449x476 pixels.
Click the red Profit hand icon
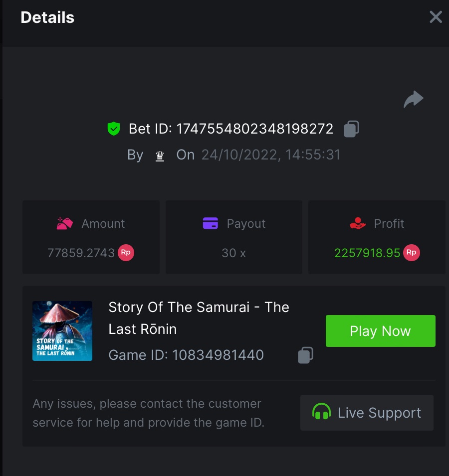click(x=358, y=224)
